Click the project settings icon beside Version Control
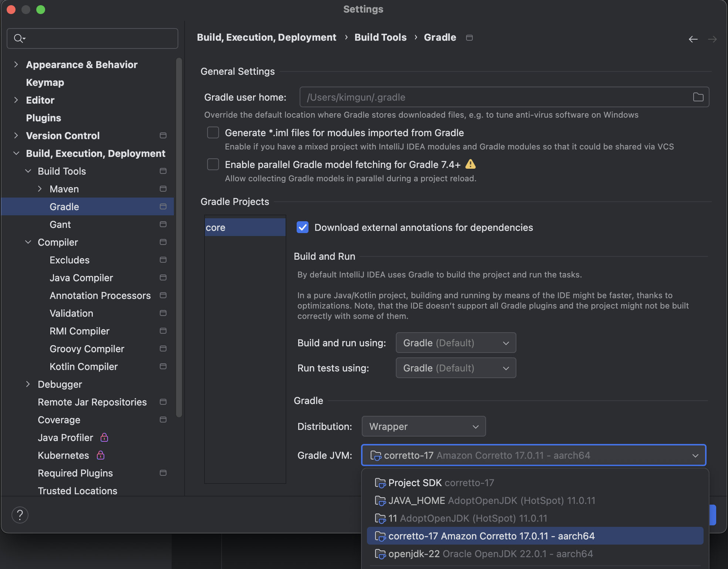728x569 pixels. (x=163, y=135)
